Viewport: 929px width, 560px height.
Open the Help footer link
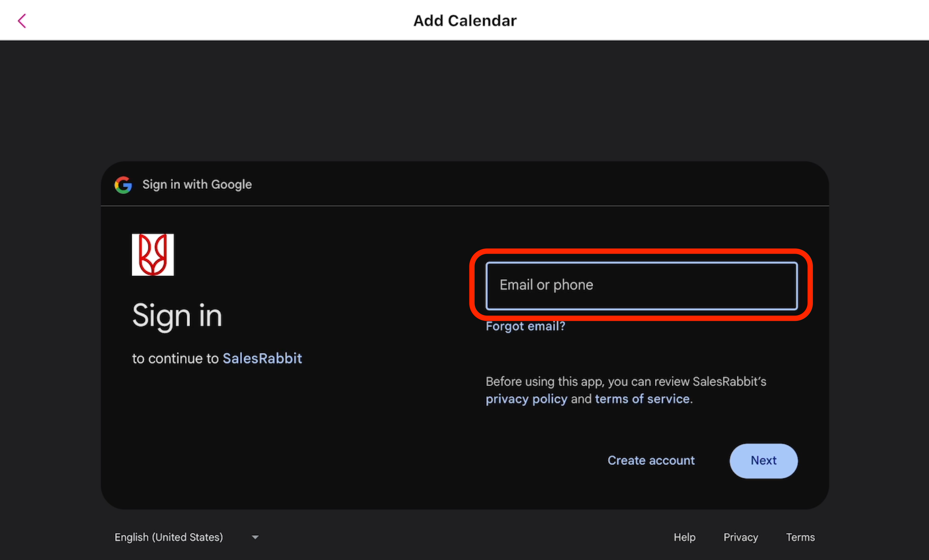[684, 537]
